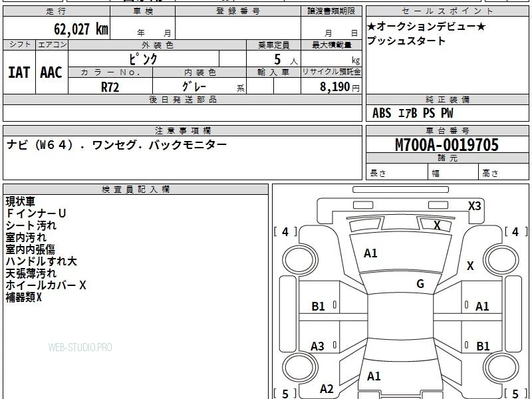Click the ★オークションデビュー★ sales point
This screenshot has height=399, width=532.
pos(426,26)
